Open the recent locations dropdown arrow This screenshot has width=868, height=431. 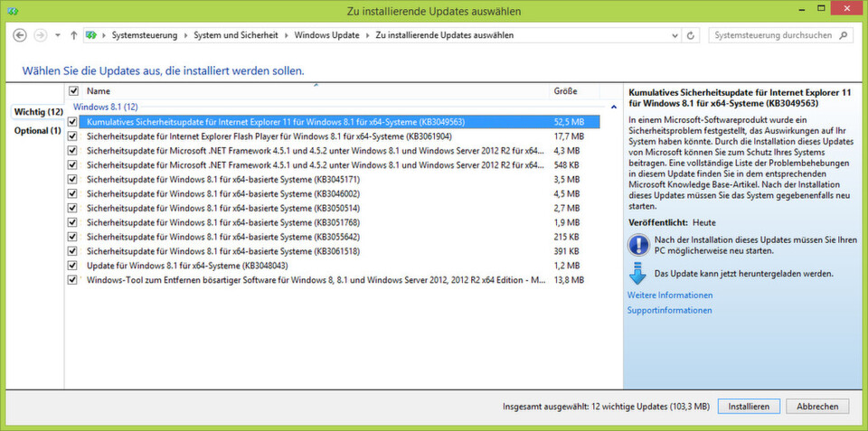[x=58, y=35]
